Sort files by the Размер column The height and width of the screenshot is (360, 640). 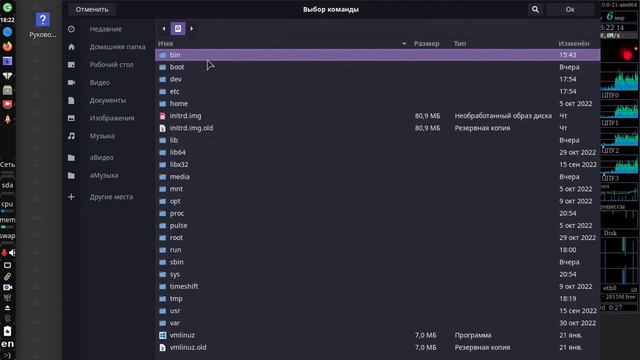coord(426,43)
